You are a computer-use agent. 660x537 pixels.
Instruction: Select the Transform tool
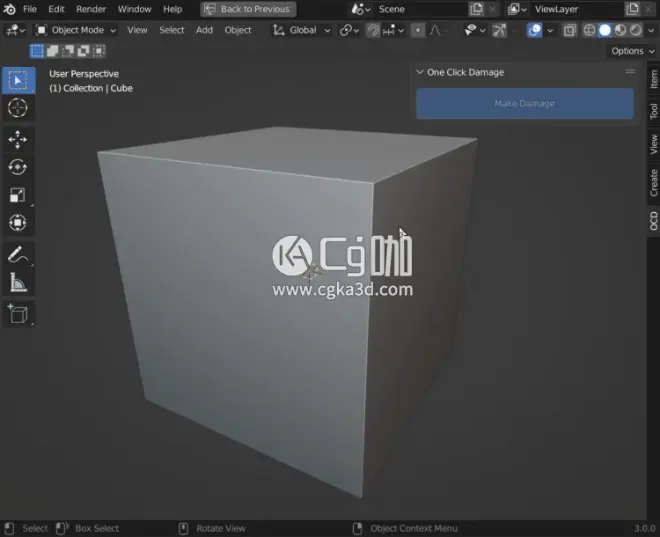[18, 223]
